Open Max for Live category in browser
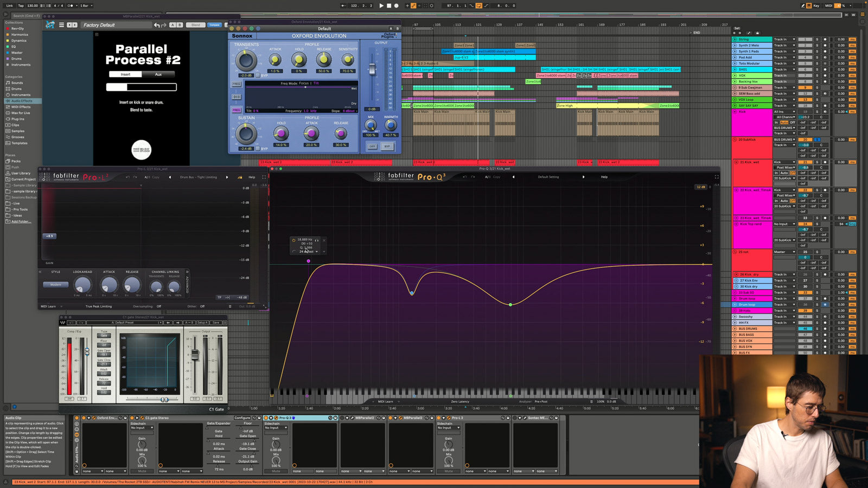868x488 pixels. coord(21,113)
